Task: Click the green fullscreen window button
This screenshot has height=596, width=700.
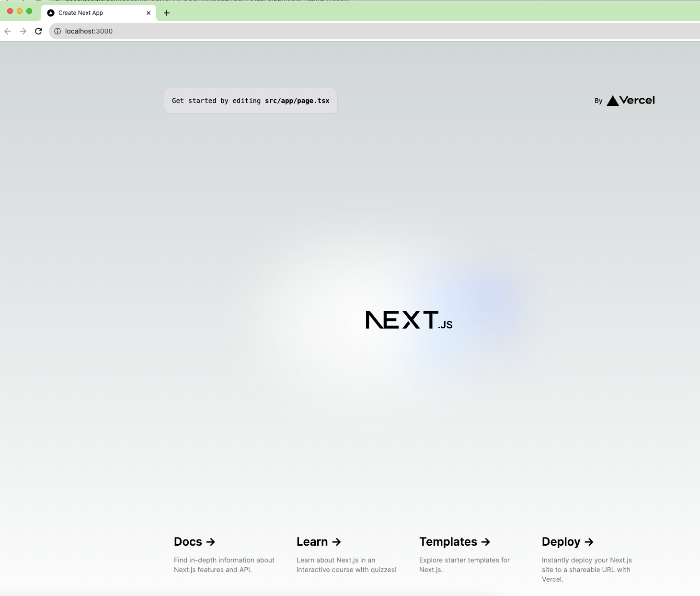Action: (29, 11)
